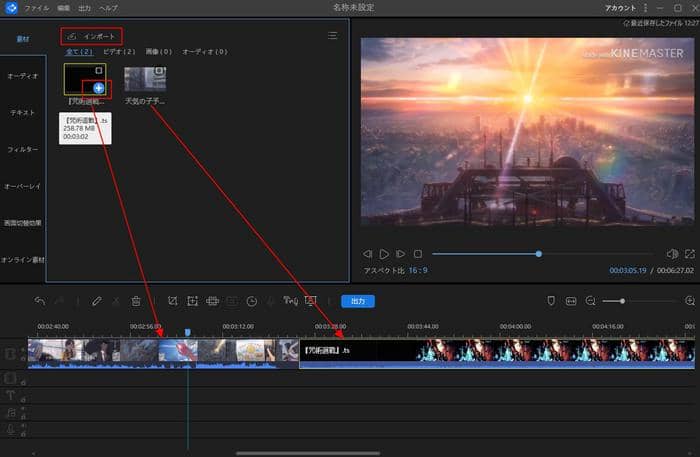Toggle lock on voice-over microphone track
The width and height of the screenshot is (700, 457).
click(23, 433)
